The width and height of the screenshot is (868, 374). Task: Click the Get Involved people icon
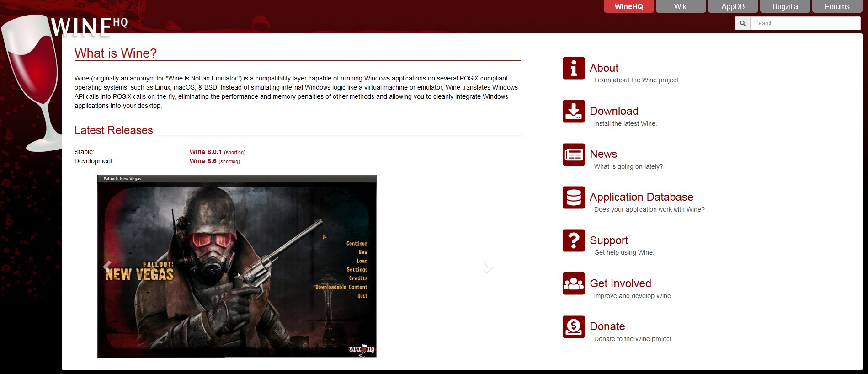[574, 283]
